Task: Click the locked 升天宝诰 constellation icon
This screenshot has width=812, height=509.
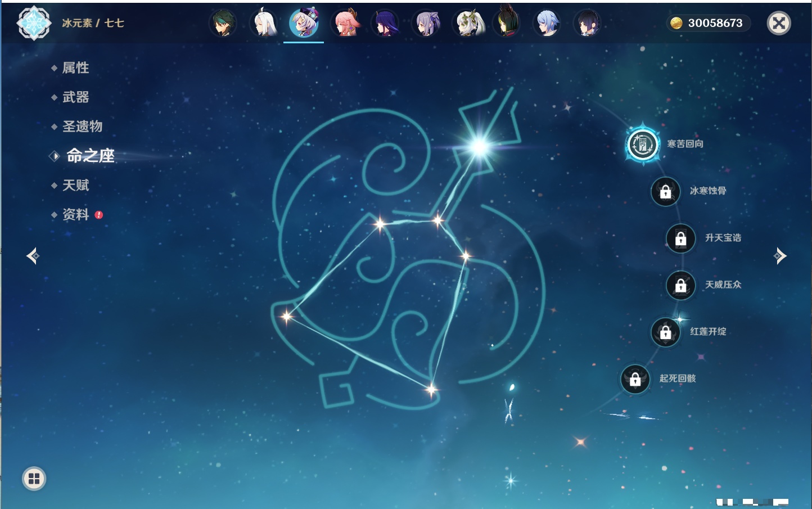Action: click(x=681, y=238)
